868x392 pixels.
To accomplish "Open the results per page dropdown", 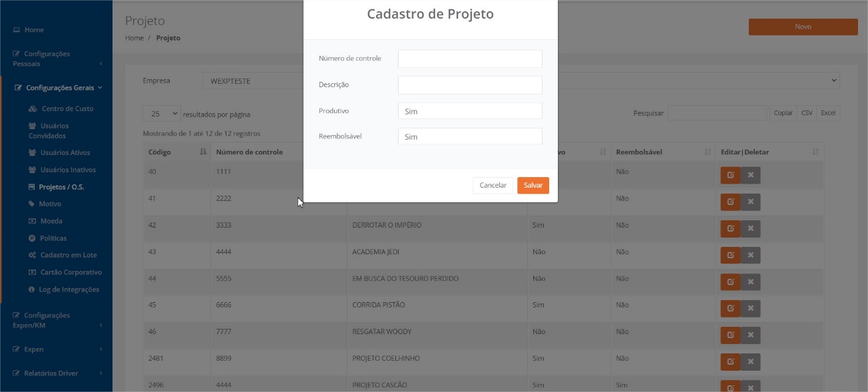I will pos(162,114).
